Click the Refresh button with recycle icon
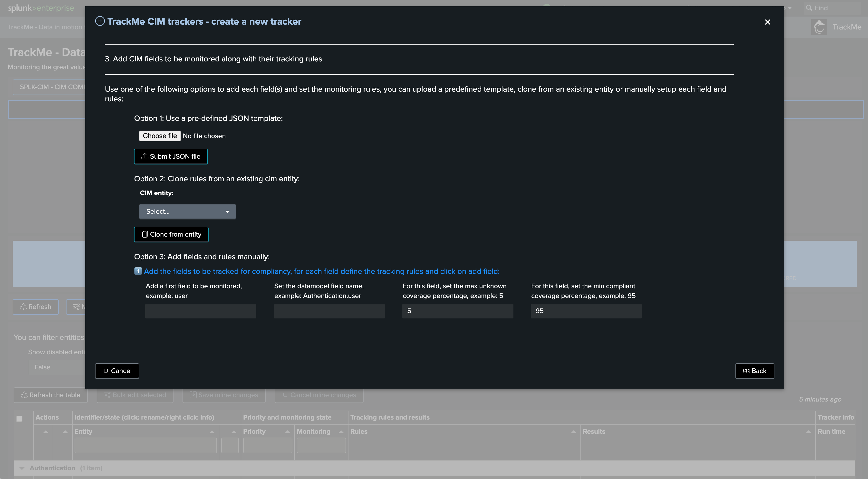 point(36,307)
